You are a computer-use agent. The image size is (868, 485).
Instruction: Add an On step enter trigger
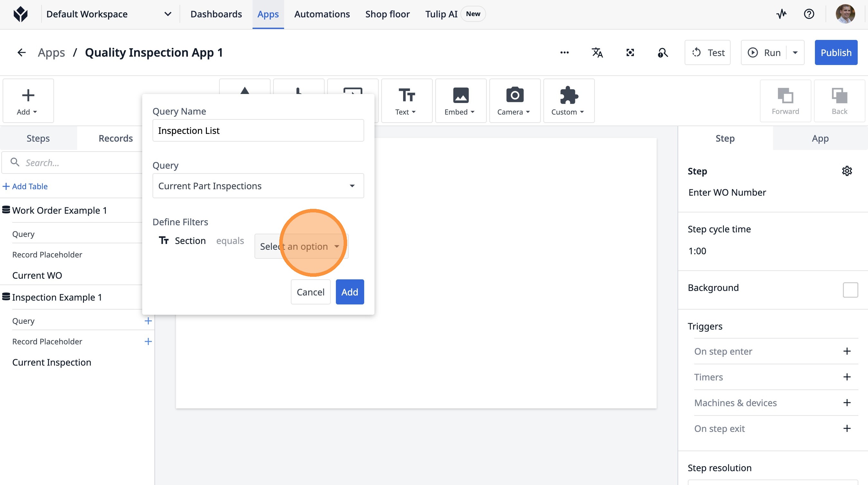pyautogui.click(x=847, y=351)
